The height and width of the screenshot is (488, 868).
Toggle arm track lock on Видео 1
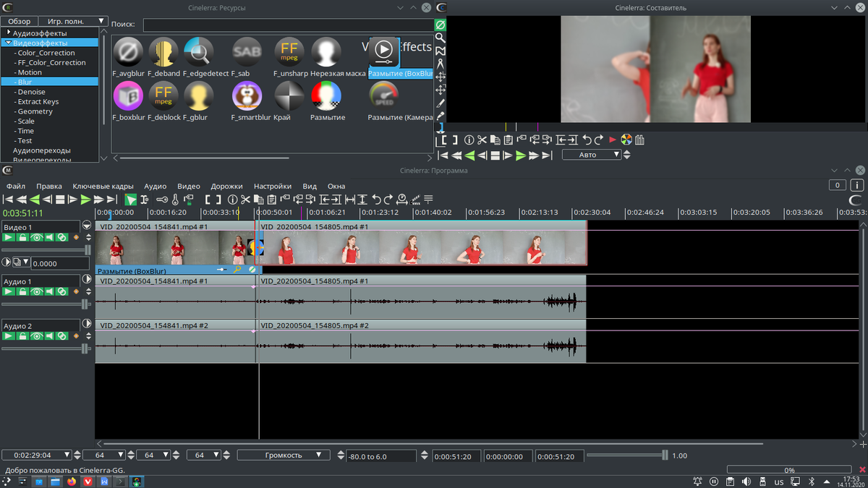(23, 237)
